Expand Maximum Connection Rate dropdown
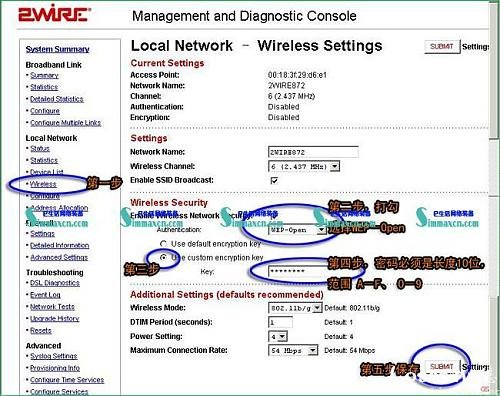The image size is (500, 396). (x=293, y=350)
